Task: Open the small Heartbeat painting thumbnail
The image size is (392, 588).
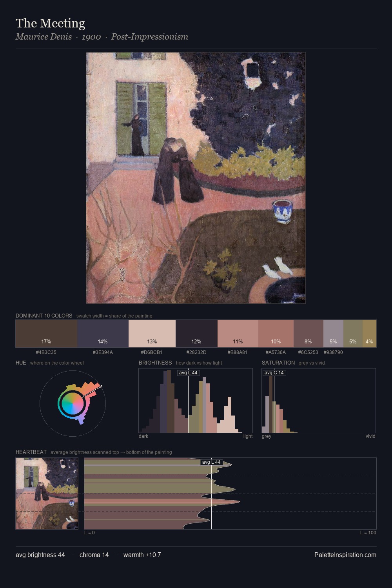Action: 47,494
